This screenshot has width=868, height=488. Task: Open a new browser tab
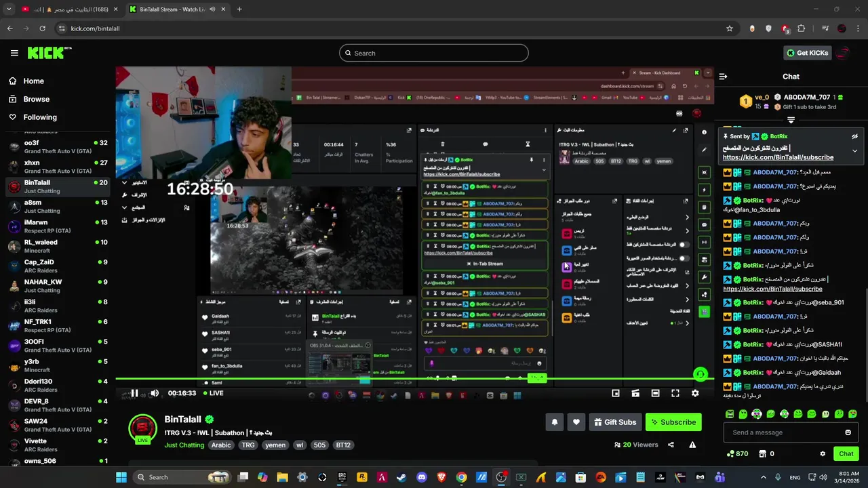point(239,9)
